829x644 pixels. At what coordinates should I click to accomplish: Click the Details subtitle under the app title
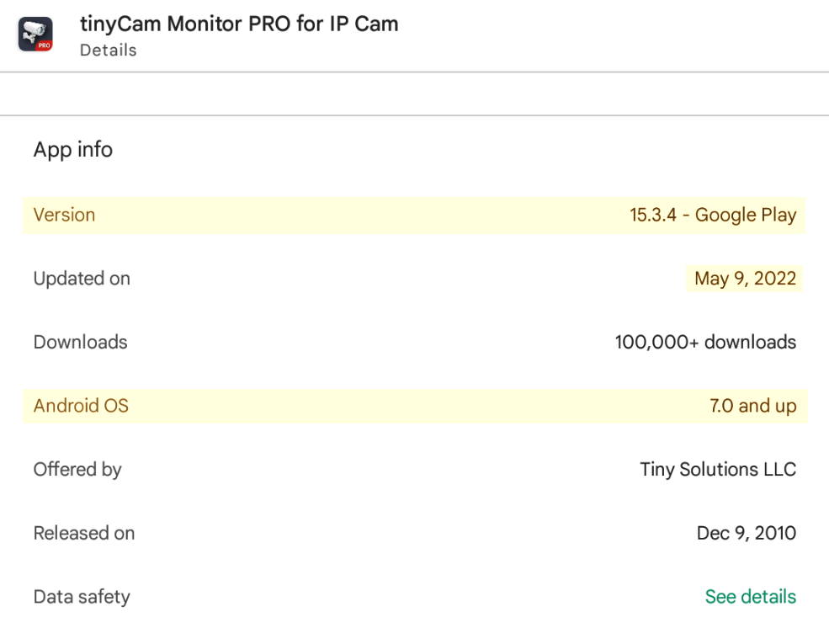coord(108,51)
